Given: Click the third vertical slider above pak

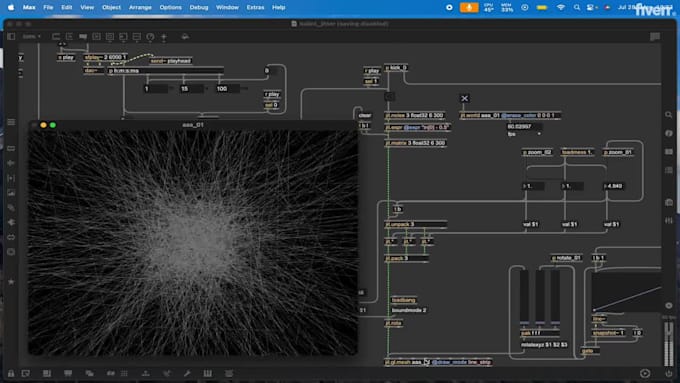Looking at the screenshot, I should (555, 297).
